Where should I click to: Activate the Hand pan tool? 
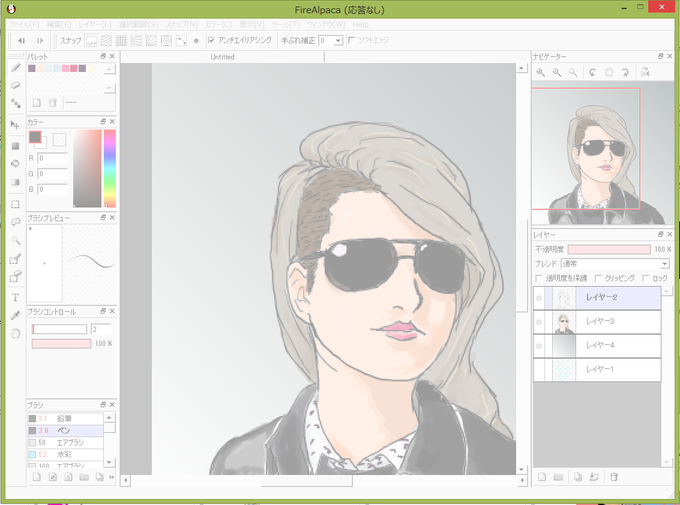(x=16, y=334)
